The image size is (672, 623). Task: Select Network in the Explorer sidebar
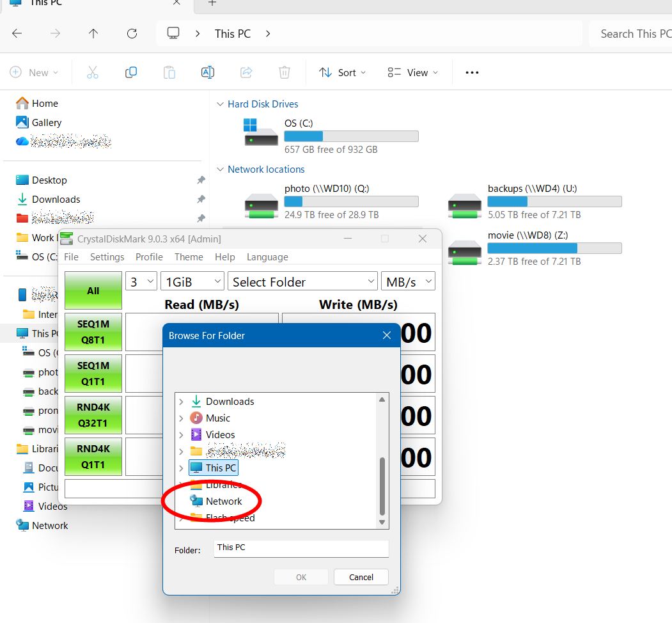click(42, 526)
